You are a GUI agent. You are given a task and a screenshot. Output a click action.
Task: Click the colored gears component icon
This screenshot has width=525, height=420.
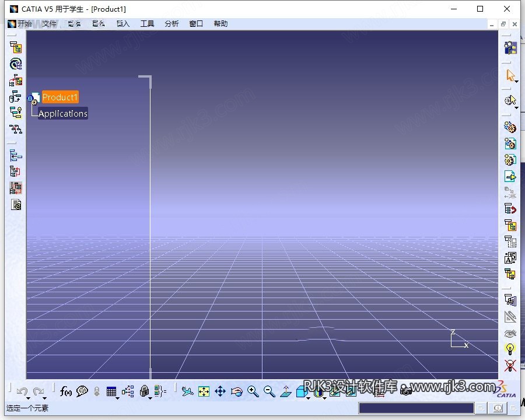(x=510, y=127)
